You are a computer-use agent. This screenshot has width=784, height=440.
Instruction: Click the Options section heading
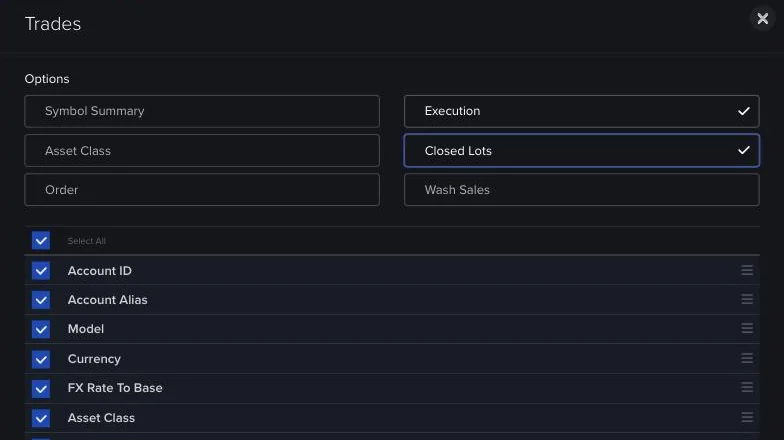click(47, 79)
